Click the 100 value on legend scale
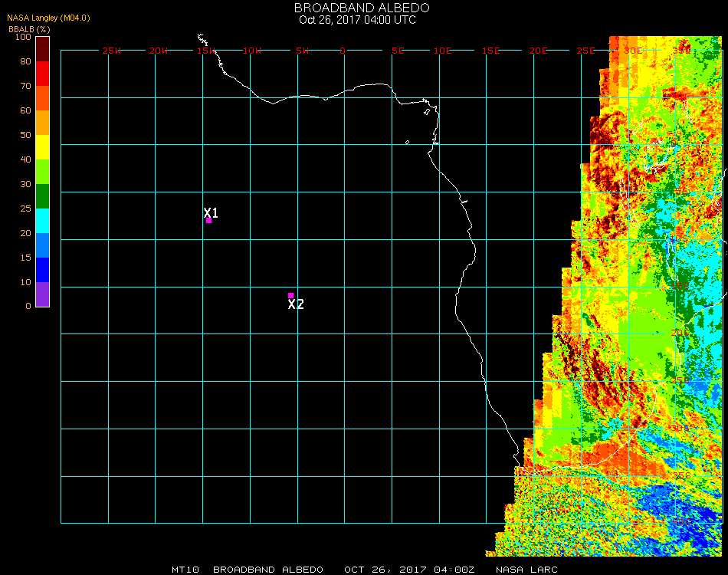The width and height of the screenshot is (728, 575). (22, 37)
